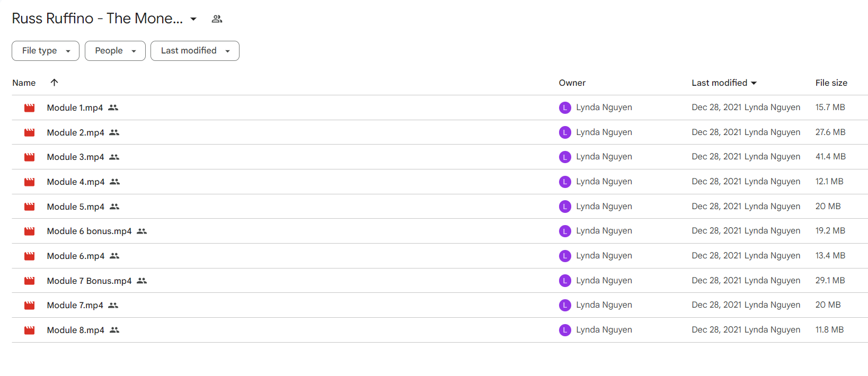Viewport: 868px width, 376px height.
Task: Open the Module 2.mp4 file
Action: (x=76, y=132)
